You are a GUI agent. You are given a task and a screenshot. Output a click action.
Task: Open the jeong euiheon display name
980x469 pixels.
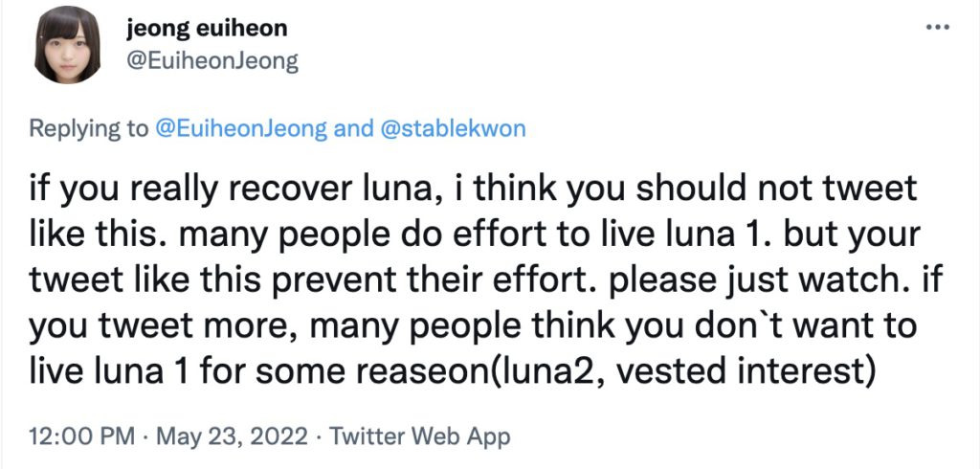click(x=207, y=29)
